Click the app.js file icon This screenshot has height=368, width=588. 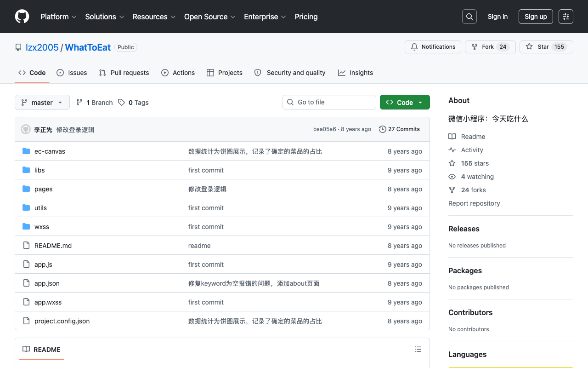click(x=26, y=264)
